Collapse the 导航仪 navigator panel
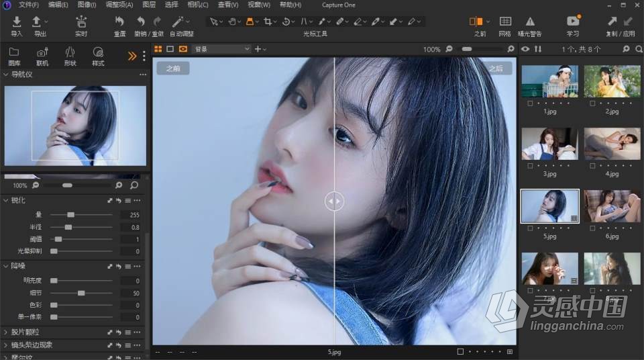 [x=6, y=75]
